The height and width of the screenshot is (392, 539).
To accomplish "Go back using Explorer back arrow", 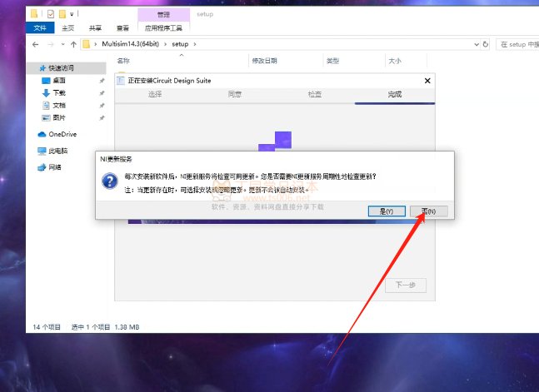I will (x=36, y=44).
